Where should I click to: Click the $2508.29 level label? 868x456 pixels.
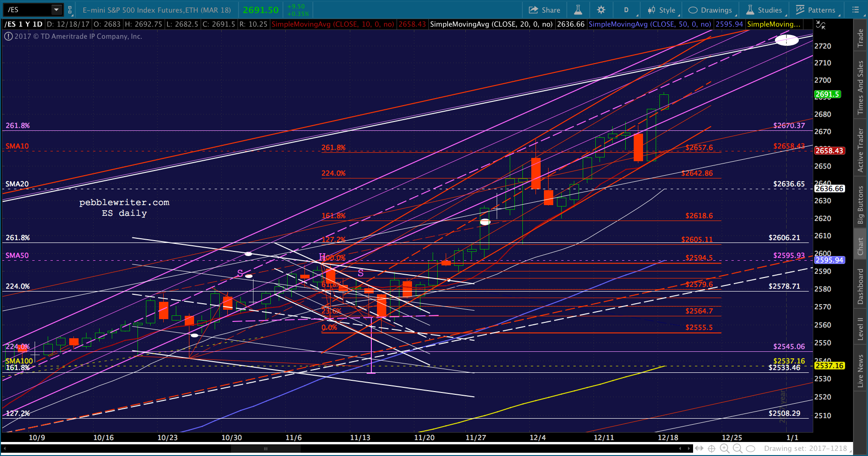784,413
